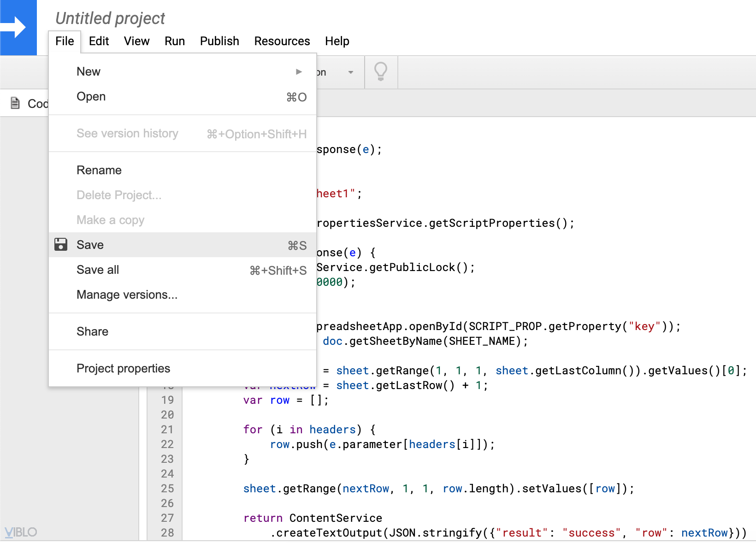Open Manage versions dialog
756x543 pixels.
(127, 295)
